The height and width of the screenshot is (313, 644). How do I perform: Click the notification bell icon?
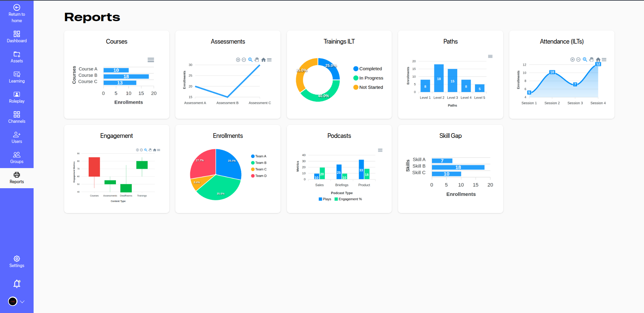pyautogui.click(x=17, y=284)
